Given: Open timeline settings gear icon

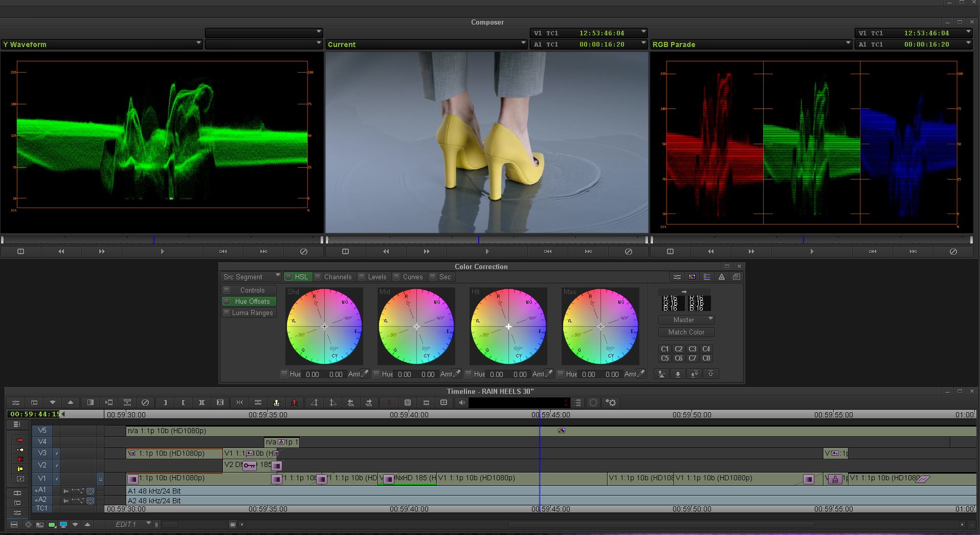Looking at the screenshot, I should coord(611,403).
